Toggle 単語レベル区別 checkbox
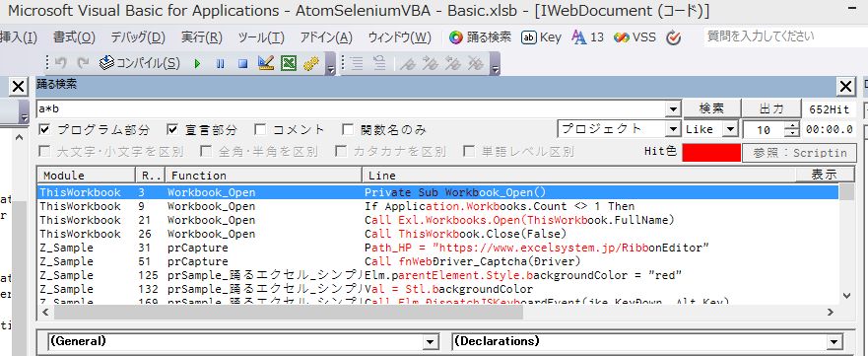868x356 pixels. (x=469, y=151)
